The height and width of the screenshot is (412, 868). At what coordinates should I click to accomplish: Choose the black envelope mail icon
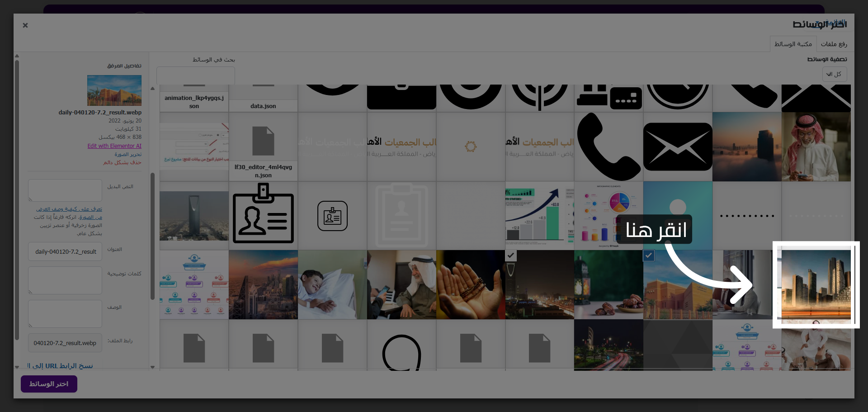click(678, 147)
